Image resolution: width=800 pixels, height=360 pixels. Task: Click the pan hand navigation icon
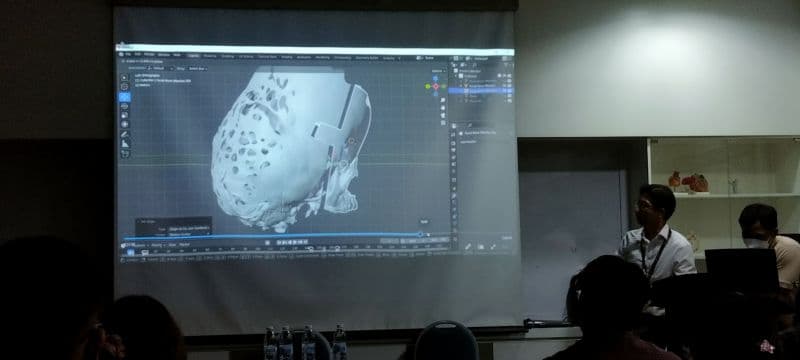[x=443, y=108]
